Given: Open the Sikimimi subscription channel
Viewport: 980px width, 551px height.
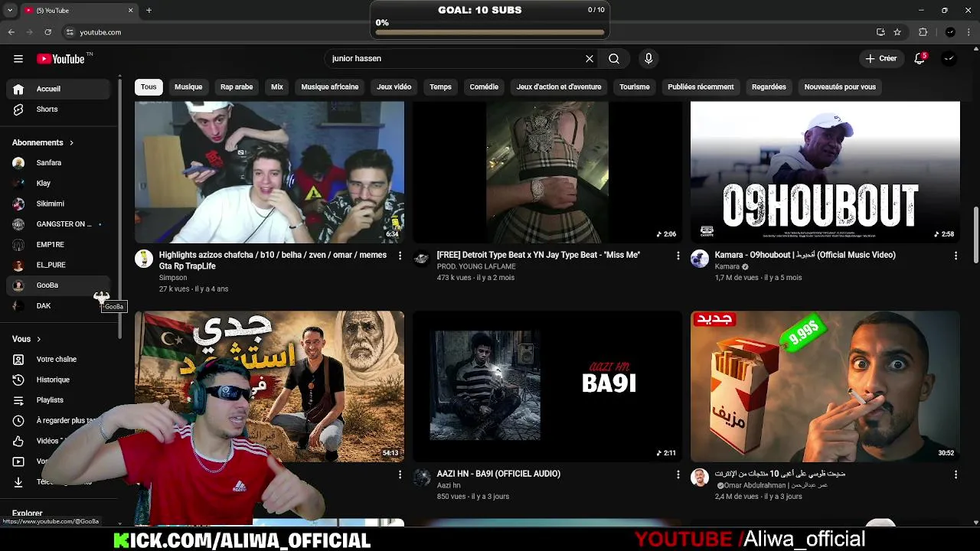Looking at the screenshot, I should point(58,204).
